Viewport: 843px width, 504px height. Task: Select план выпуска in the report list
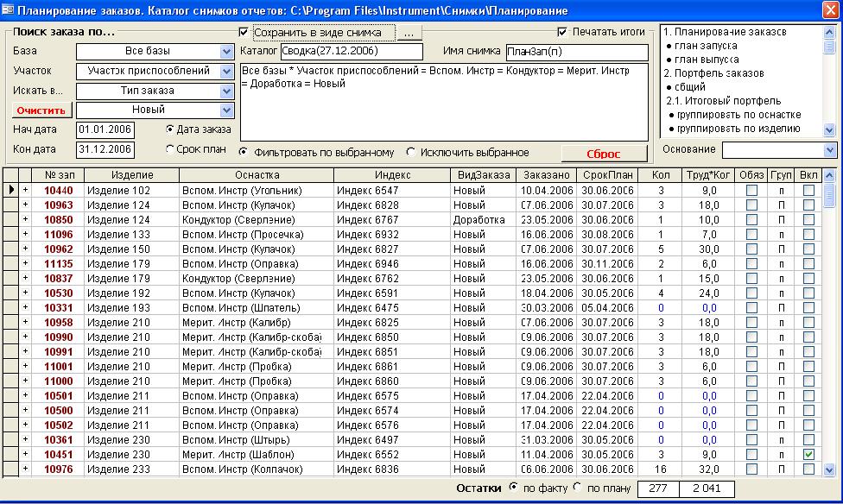point(707,60)
